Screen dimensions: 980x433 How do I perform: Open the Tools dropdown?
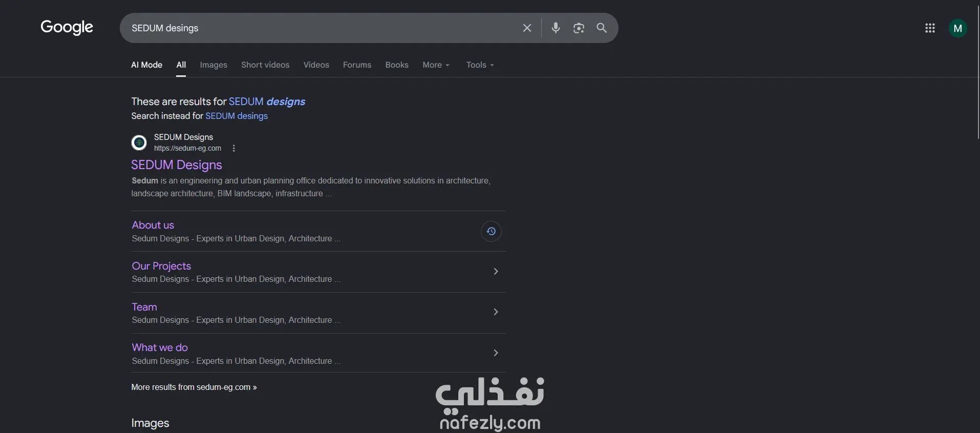[x=480, y=65]
